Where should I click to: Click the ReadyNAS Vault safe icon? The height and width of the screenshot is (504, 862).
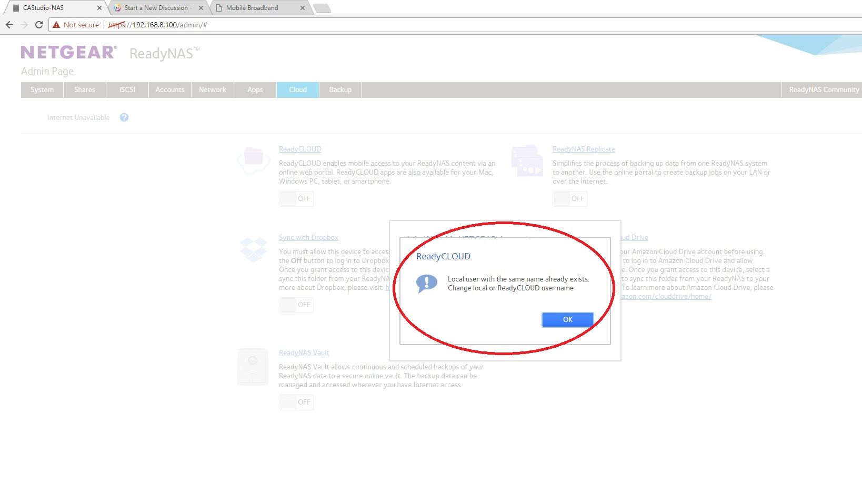click(253, 367)
